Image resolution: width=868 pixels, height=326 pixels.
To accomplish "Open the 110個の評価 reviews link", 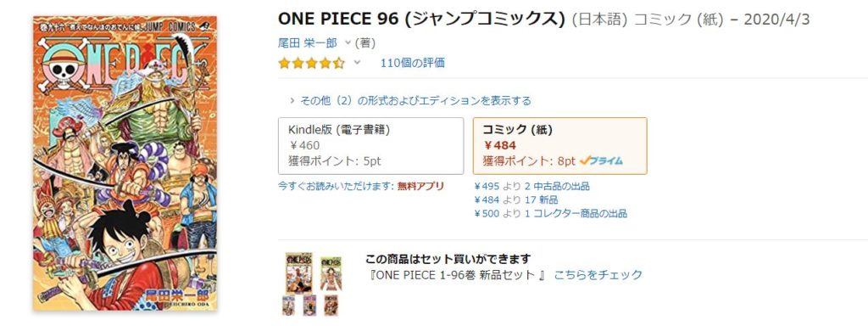I will (x=413, y=63).
